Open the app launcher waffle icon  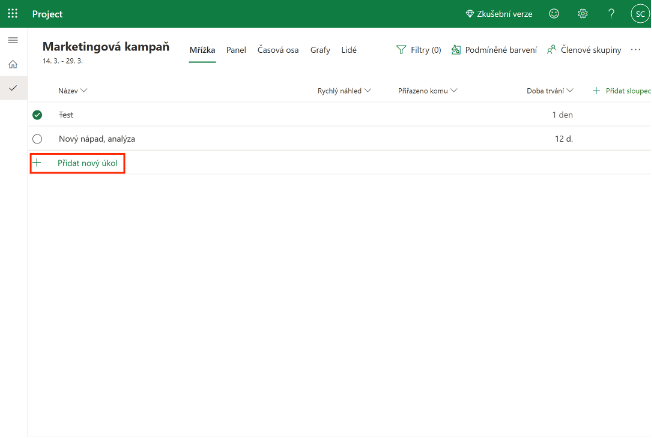pos(13,14)
